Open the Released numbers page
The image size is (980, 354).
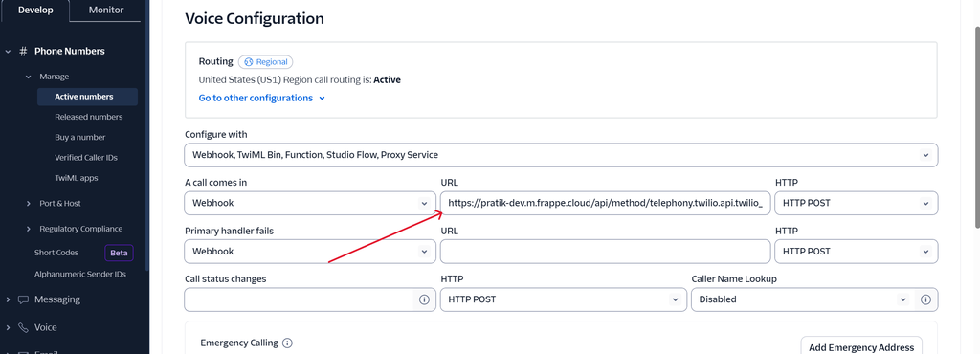click(89, 117)
